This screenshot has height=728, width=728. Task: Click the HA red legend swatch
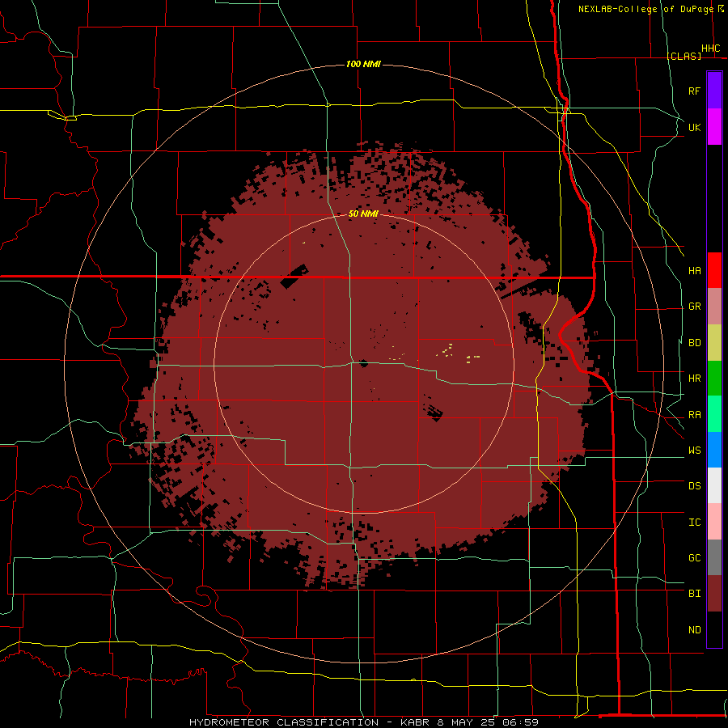[714, 270]
